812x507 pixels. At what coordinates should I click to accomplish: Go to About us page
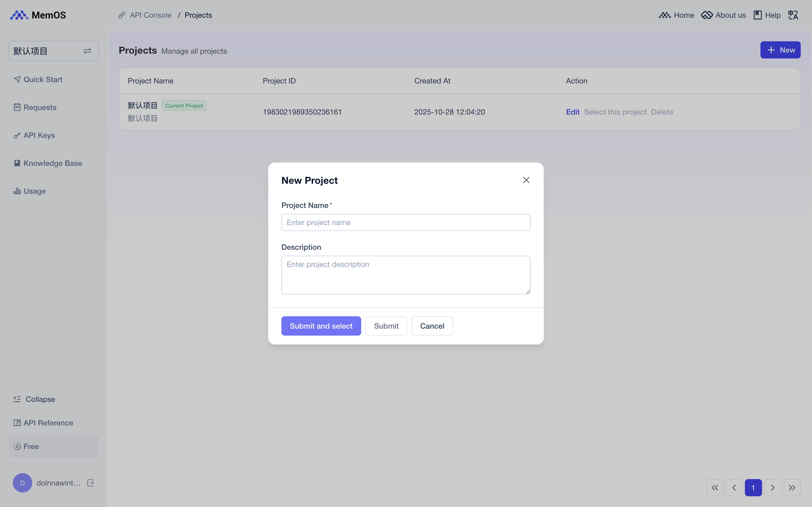723,15
